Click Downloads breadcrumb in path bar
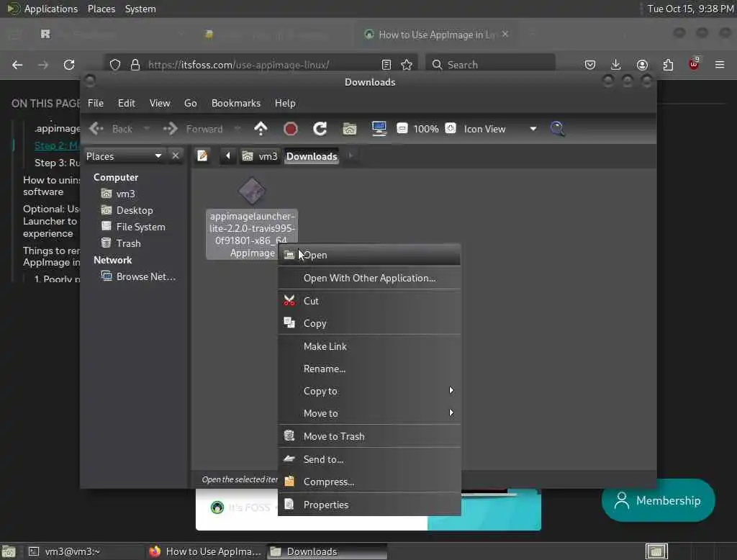 click(312, 156)
